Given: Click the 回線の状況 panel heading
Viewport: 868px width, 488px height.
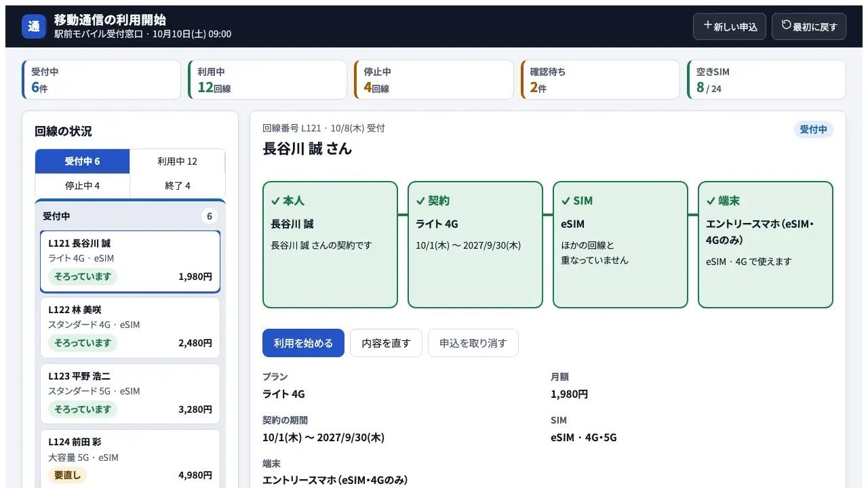Looking at the screenshot, I should pos(63,131).
